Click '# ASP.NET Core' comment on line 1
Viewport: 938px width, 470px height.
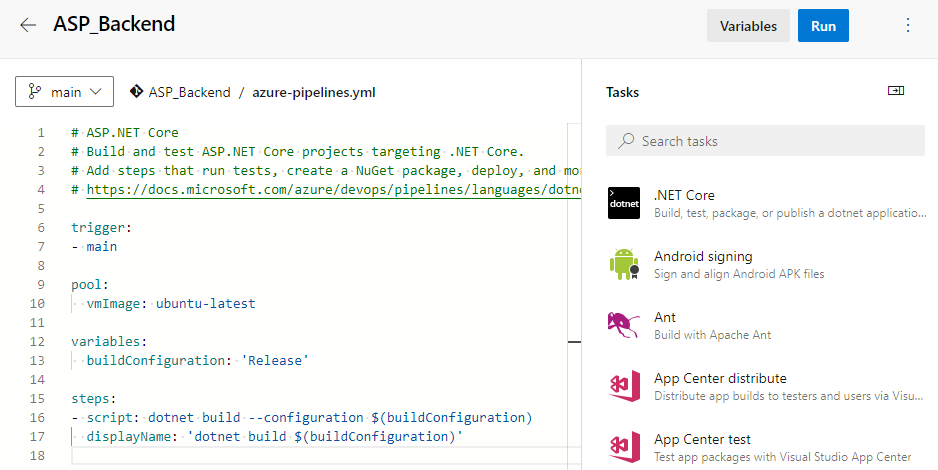[x=124, y=132]
